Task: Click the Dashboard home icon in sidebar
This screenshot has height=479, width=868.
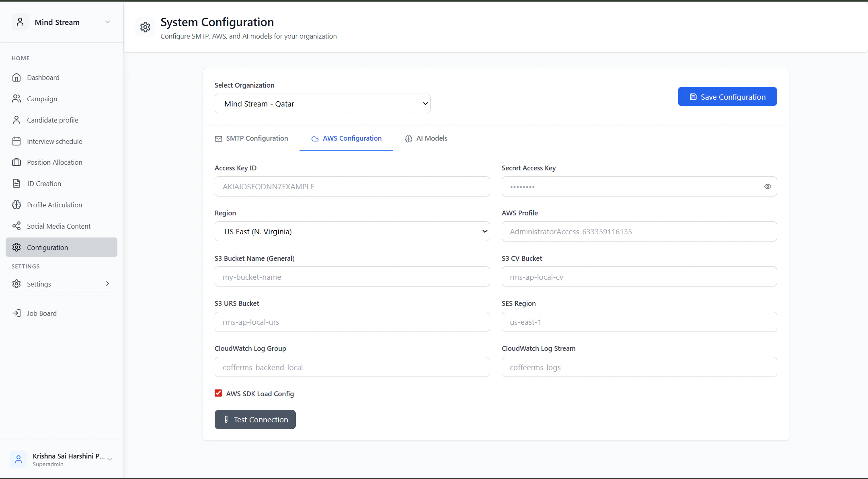Action: pyautogui.click(x=16, y=78)
